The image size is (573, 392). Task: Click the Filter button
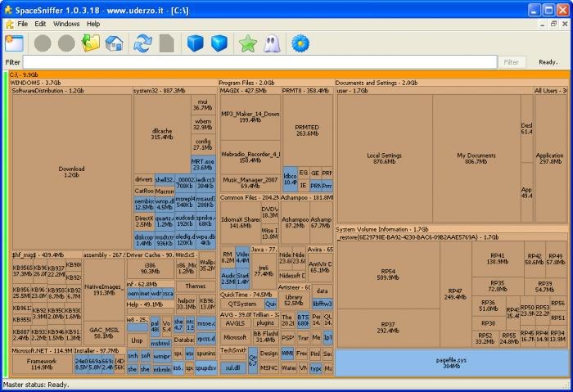[x=512, y=62]
